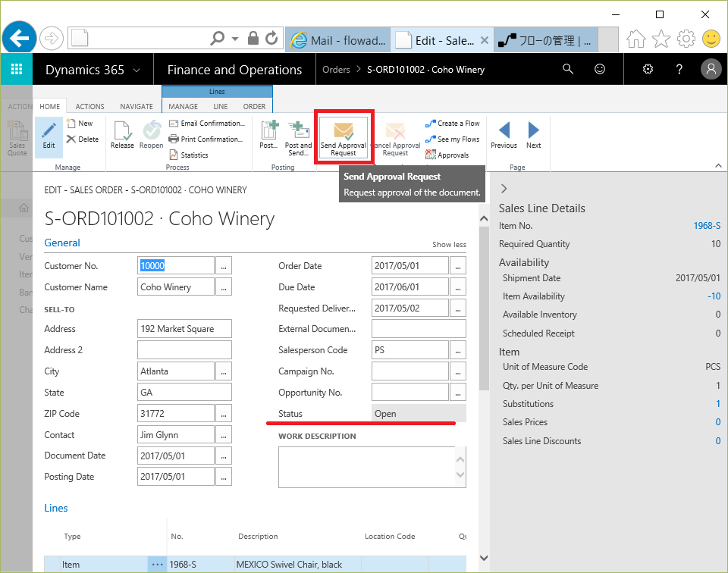The image size is (728, 573).
Task: Open City lookup button
Action: pyautogui.click(x=224, y=371)
